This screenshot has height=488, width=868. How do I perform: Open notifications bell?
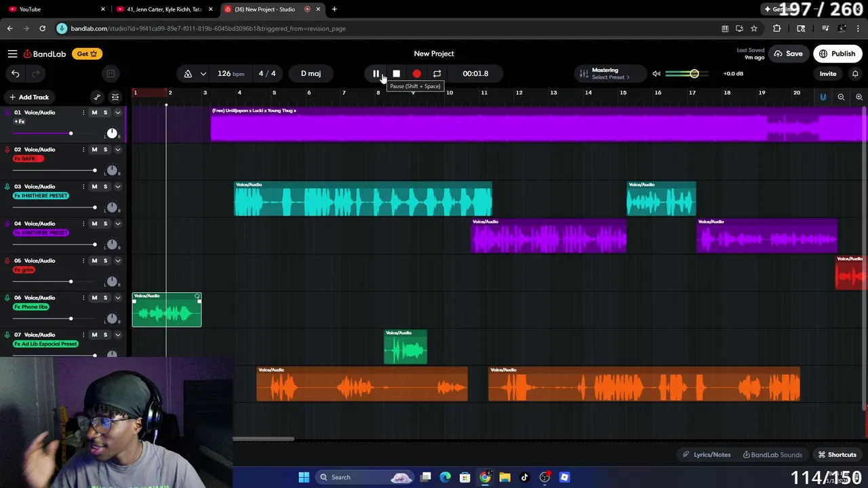(x=855, y=73)
